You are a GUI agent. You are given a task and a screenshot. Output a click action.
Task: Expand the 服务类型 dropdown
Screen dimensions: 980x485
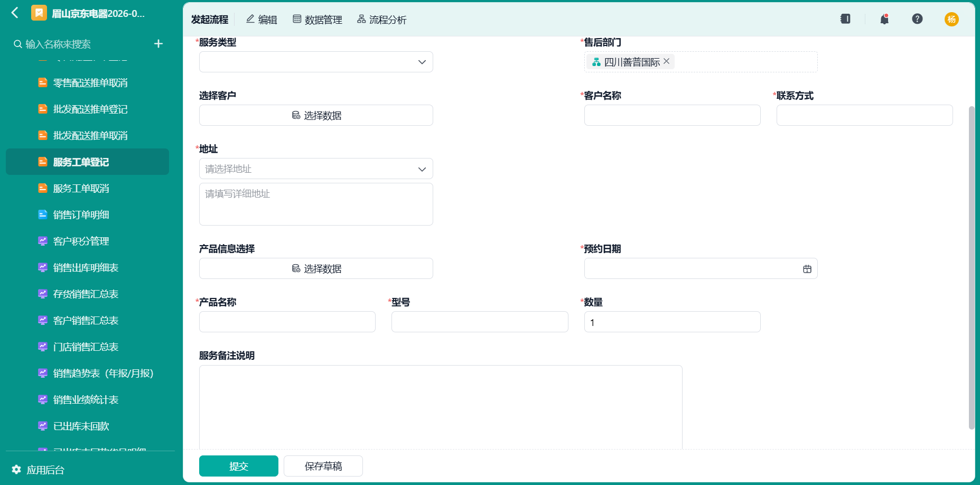point(316,62)
